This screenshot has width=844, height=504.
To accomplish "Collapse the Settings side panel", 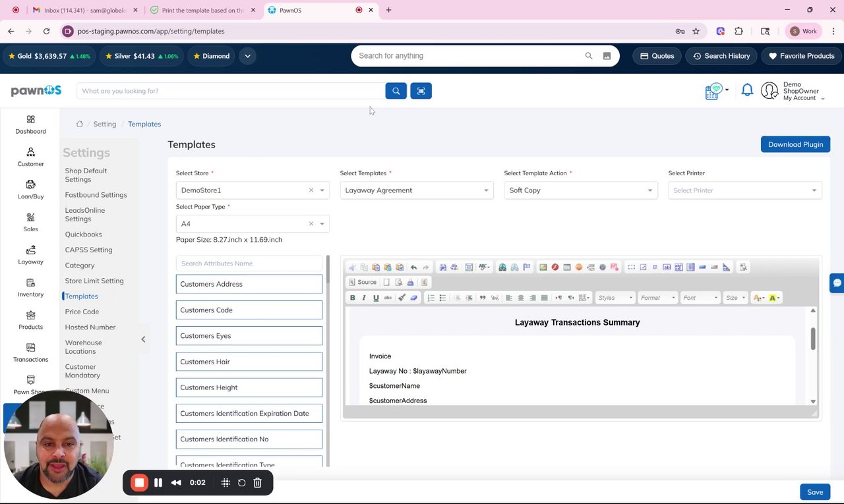I will pyautogui.click(x=143, y=339).
